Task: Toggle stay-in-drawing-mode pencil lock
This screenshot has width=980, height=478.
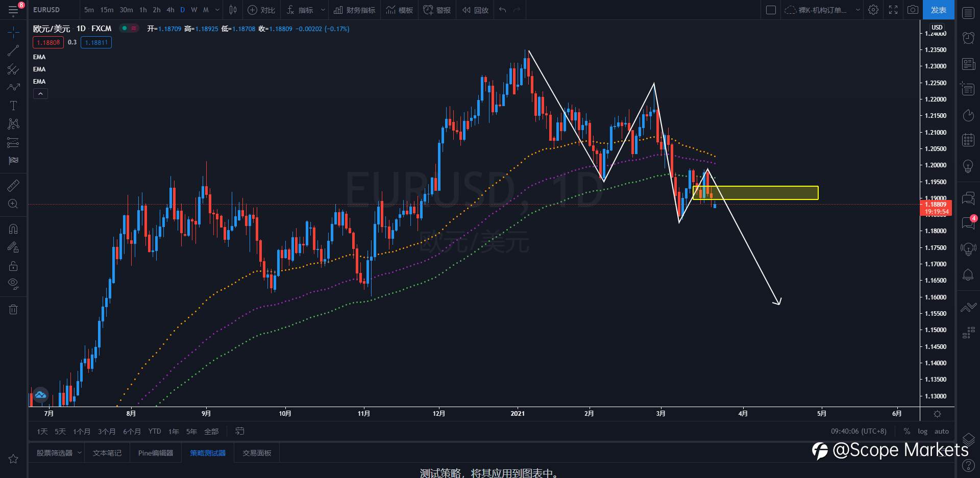Action: coord(13,247)
